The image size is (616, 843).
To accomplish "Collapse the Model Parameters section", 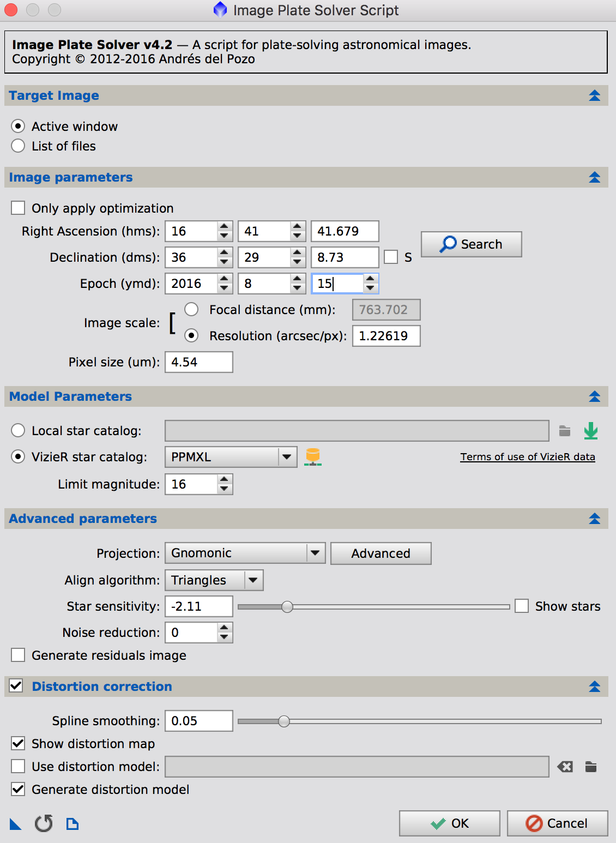I will tap(594, 396).
